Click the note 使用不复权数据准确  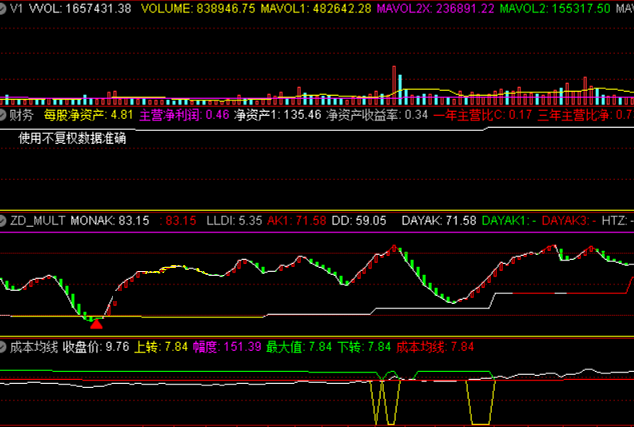(72, 138)
